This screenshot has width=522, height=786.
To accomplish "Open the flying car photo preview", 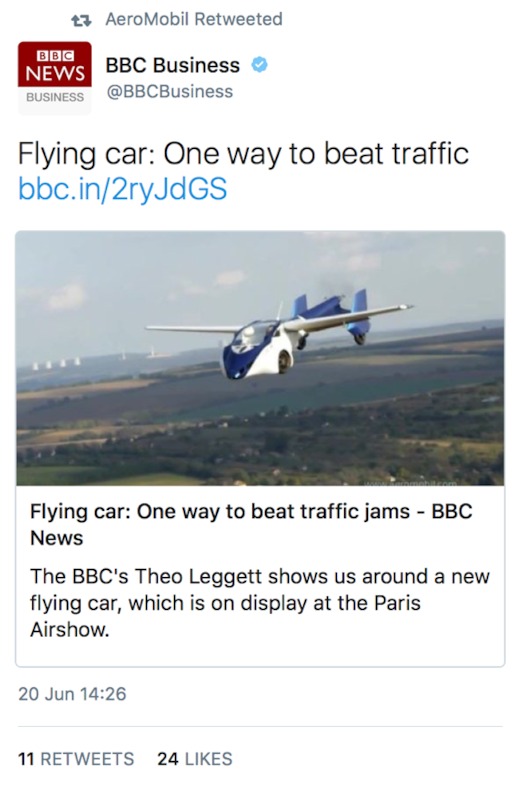I will point(260,358).
